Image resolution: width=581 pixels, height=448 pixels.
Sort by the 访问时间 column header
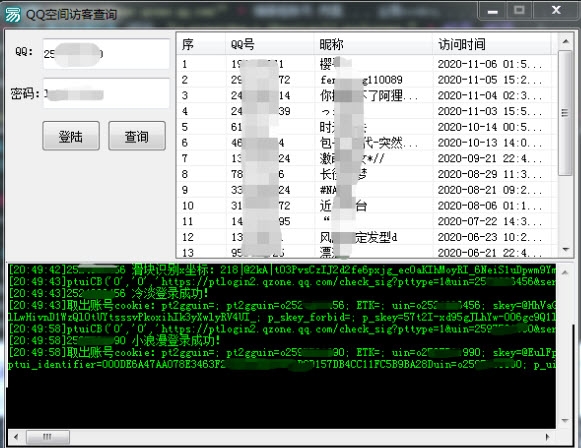pyautogui.click(x=492, y=44)
